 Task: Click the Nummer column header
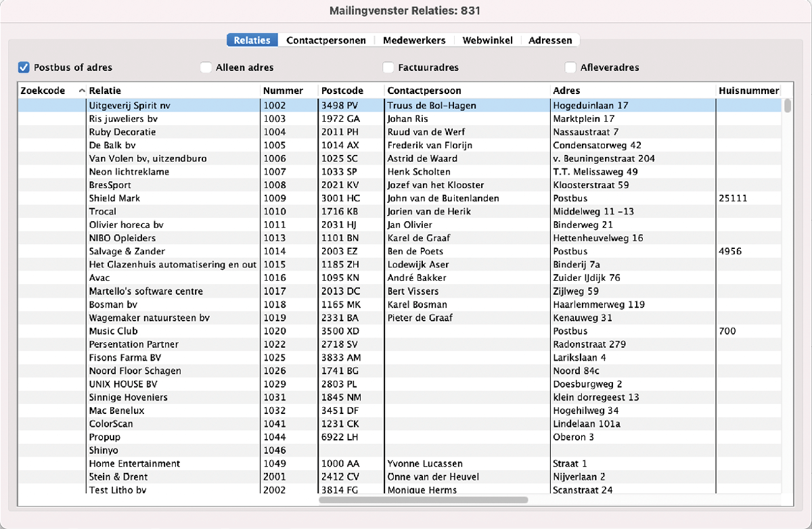coord(289,91)
